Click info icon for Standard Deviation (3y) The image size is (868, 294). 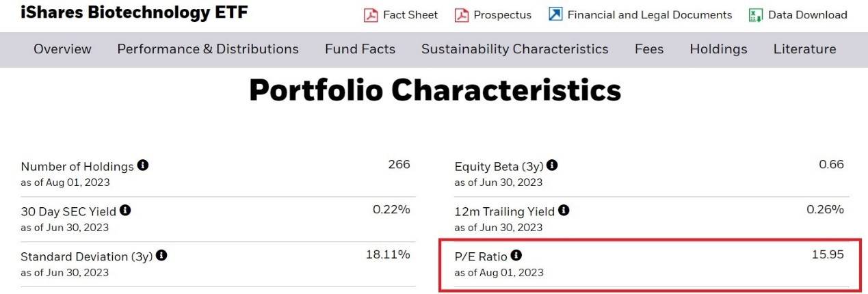[x=161, y=256]
